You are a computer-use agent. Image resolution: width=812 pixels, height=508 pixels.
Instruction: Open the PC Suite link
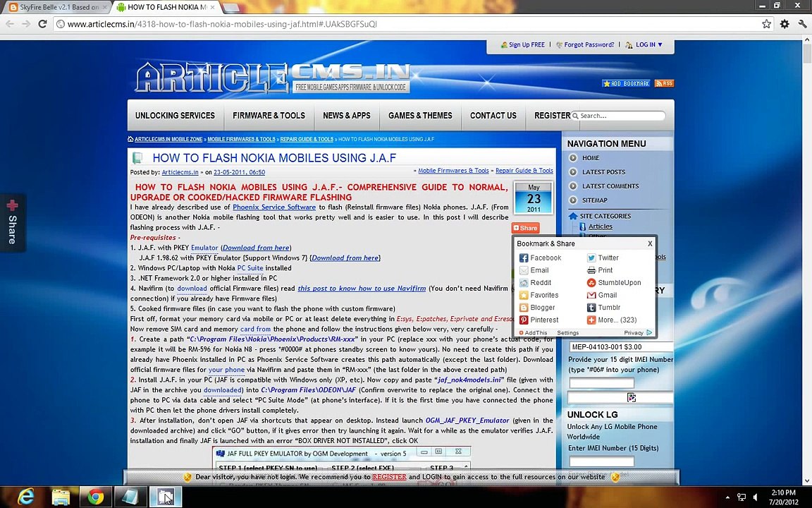[x=250, y=268]
